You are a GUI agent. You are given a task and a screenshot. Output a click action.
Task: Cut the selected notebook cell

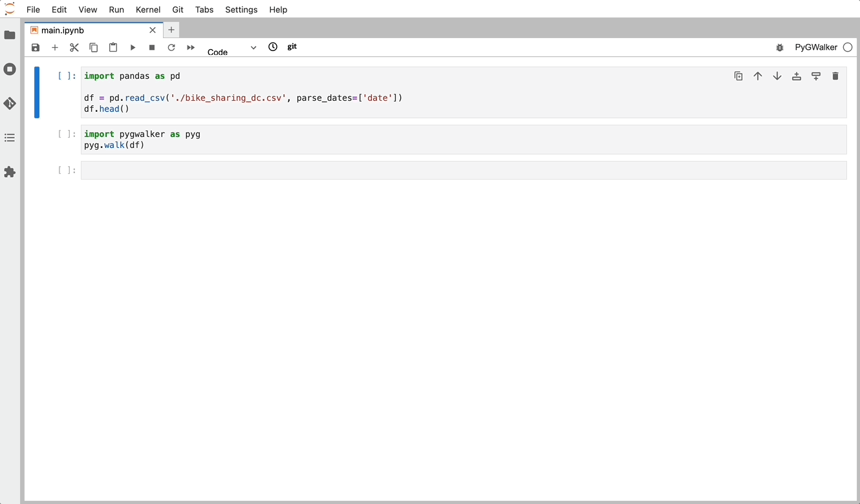(74, 47)
